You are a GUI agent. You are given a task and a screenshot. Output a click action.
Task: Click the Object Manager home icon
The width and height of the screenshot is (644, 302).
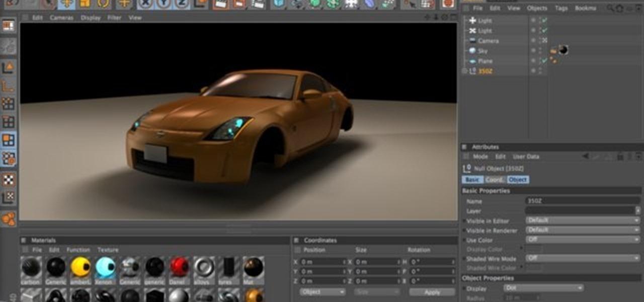[x=619, y=8]
